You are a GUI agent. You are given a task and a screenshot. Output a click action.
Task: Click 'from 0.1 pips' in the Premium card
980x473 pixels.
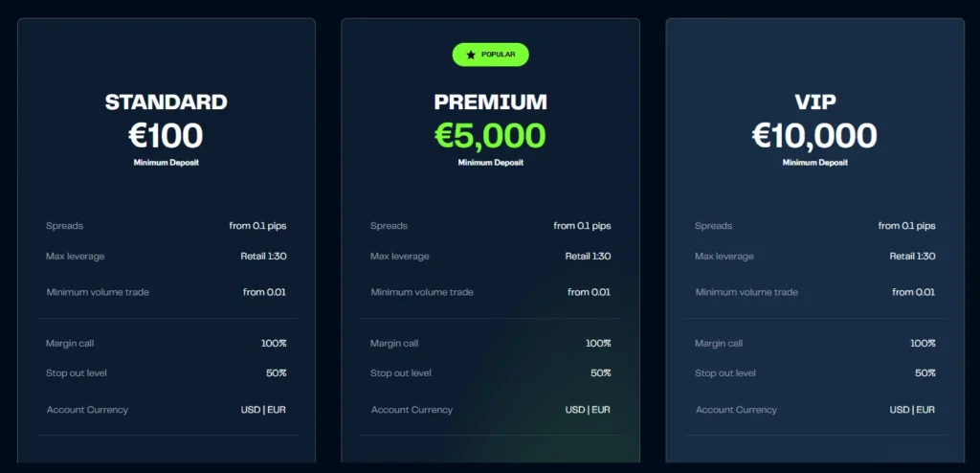click(x=582, y=226)
